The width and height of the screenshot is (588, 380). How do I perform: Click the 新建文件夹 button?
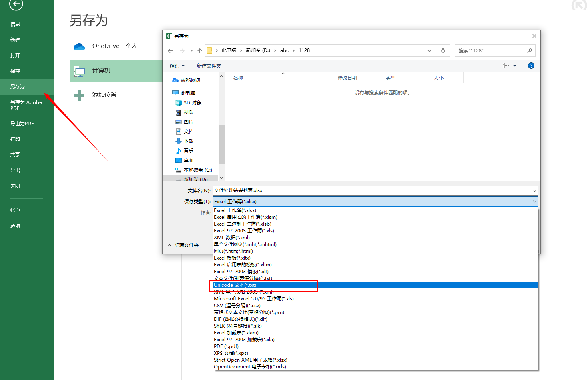[x=209, y=65]
